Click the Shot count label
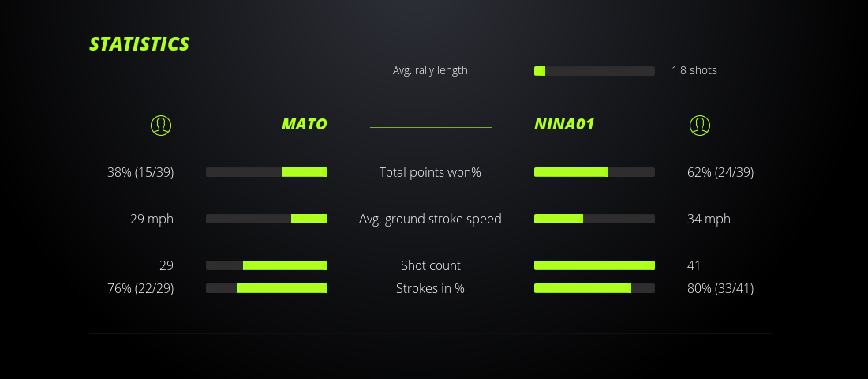 tap(430, 265)
